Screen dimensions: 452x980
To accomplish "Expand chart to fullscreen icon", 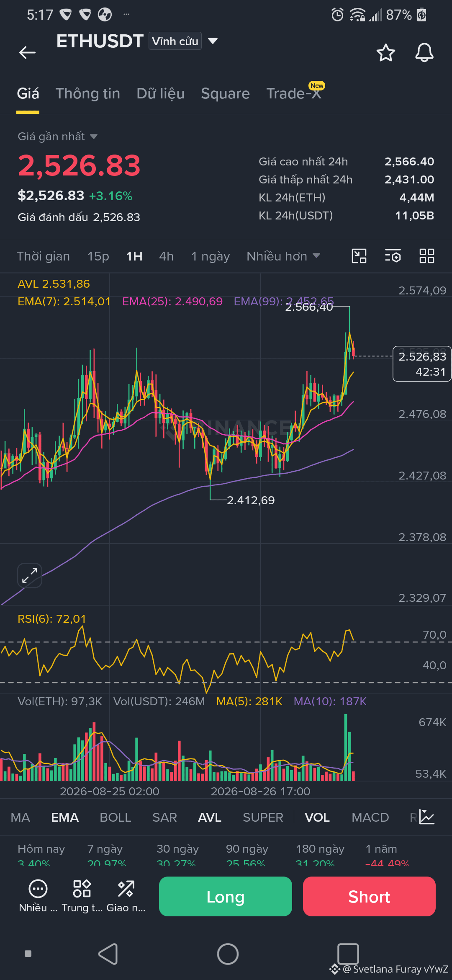I will [x=30, y=575].
